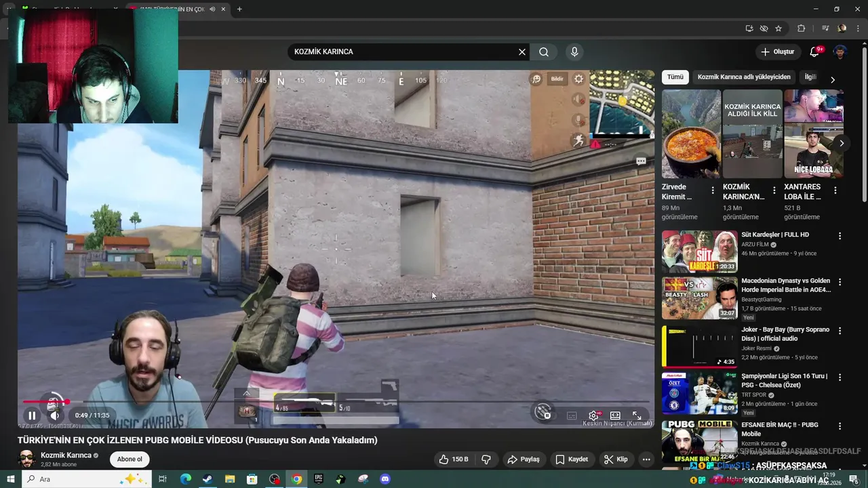
Task: Select the Kozmik Karınca adlı yükleyiciden chip
Action: 744,77
